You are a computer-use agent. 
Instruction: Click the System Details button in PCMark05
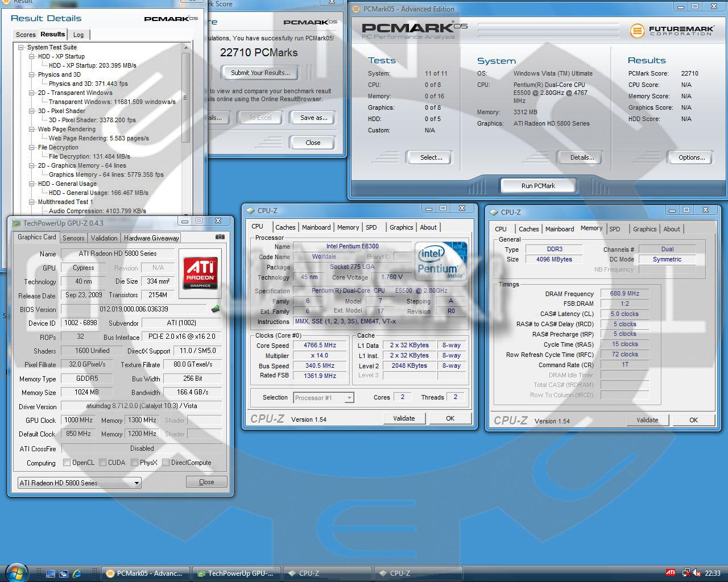tap(582, 157)
